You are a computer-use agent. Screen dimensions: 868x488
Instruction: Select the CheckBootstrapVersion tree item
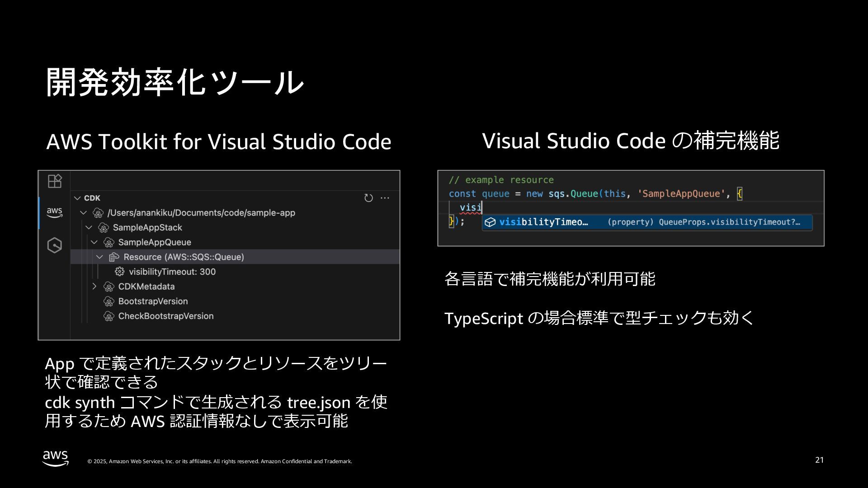235,316
